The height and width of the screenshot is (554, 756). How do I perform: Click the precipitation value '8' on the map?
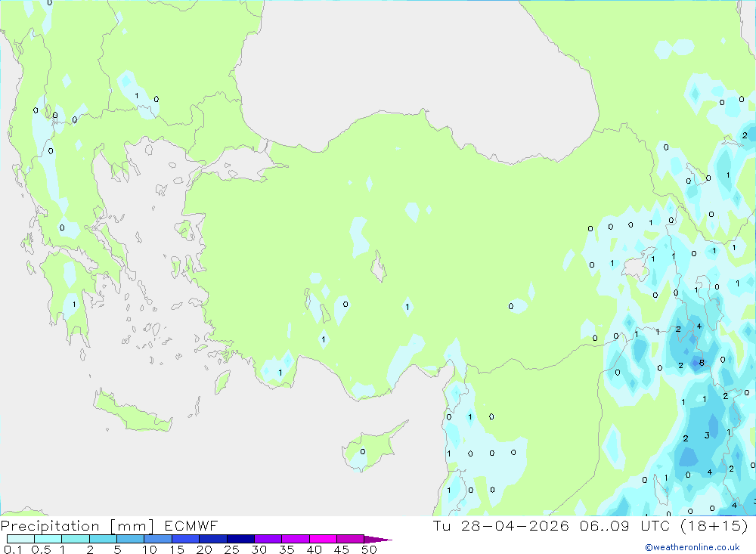pos(702,363)
